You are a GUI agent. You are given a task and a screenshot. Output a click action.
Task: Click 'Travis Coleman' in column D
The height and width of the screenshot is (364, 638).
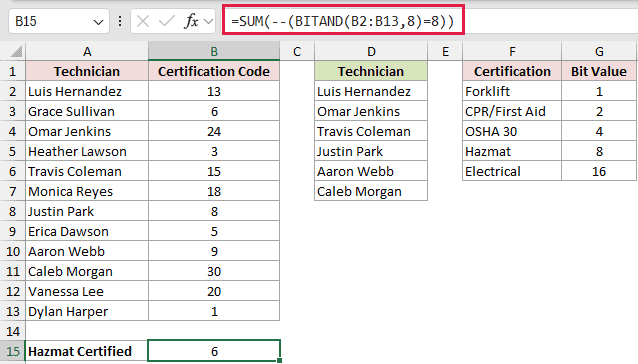371,131
